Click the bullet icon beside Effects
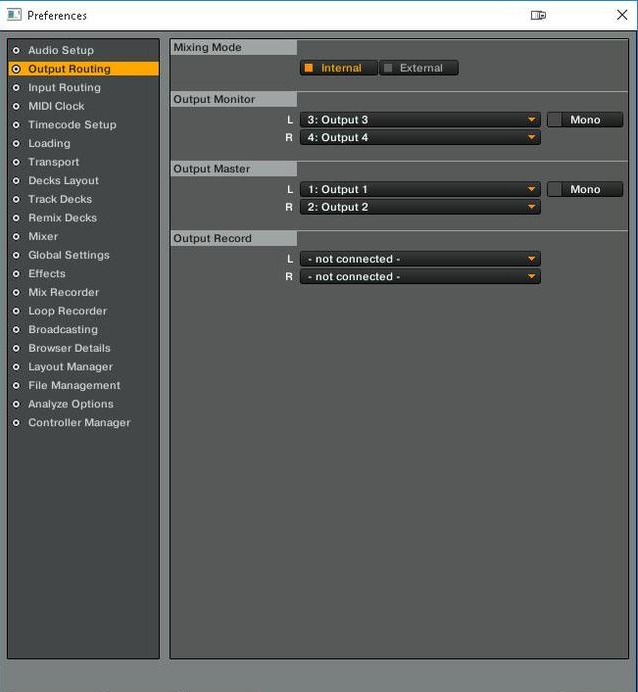Image resolution: width=638 pixels, height=692 pixels. coord(16,274)
